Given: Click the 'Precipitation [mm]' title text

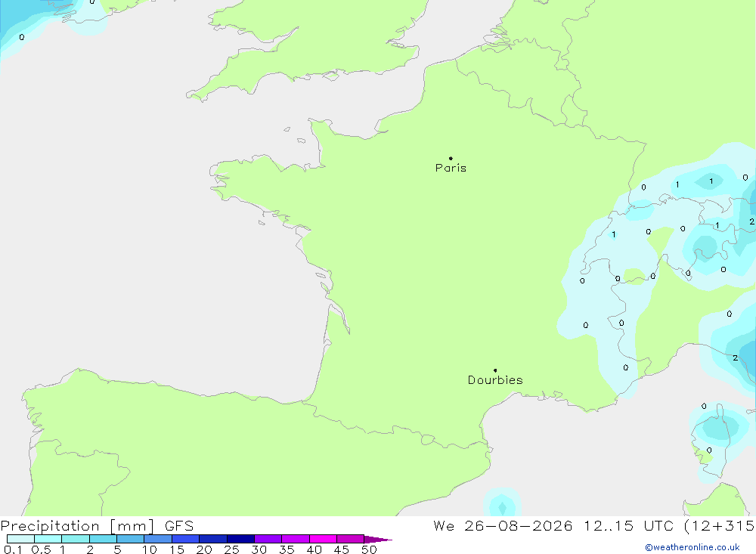Looking at the screenshot, I should [77, 525].
